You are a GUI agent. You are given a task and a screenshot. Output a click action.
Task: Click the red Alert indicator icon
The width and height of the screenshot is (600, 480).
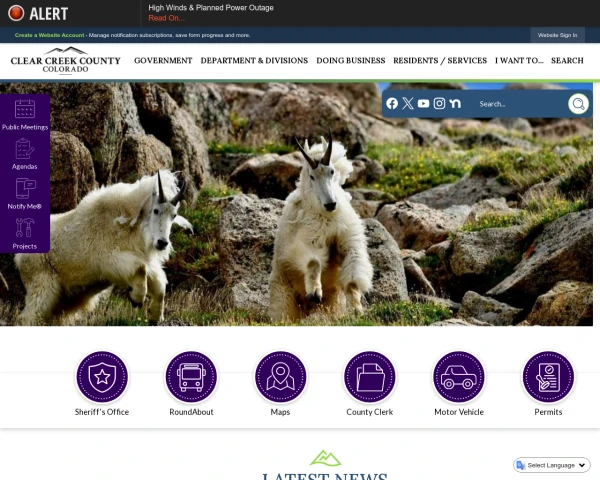[16, 13]
